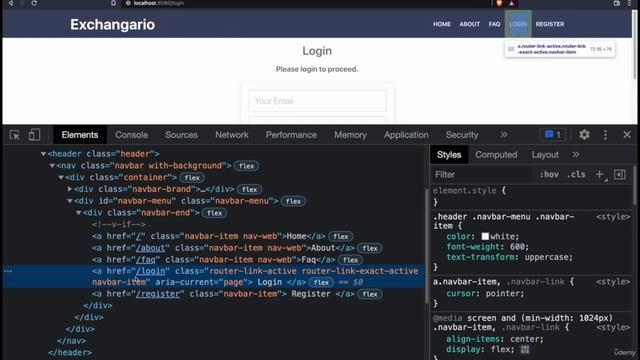The image size is (640, 360).
Task: Follow the /register href in DOM tree
Action: 158,294
